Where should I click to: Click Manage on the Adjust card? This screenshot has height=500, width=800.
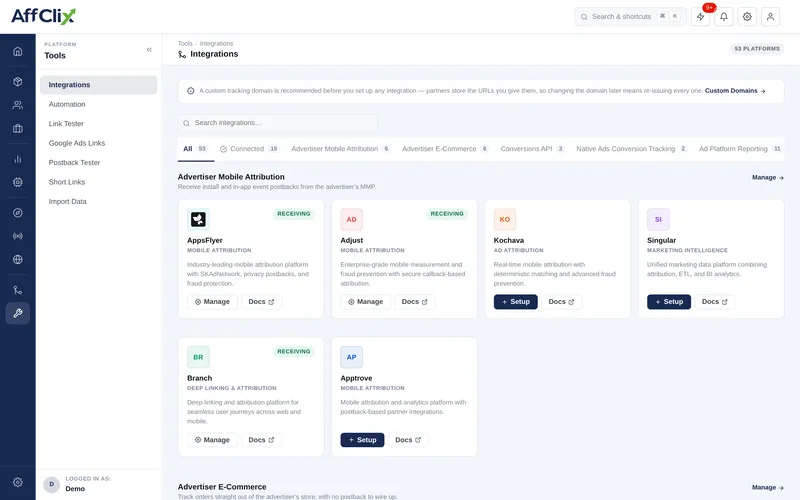(365, 302)
